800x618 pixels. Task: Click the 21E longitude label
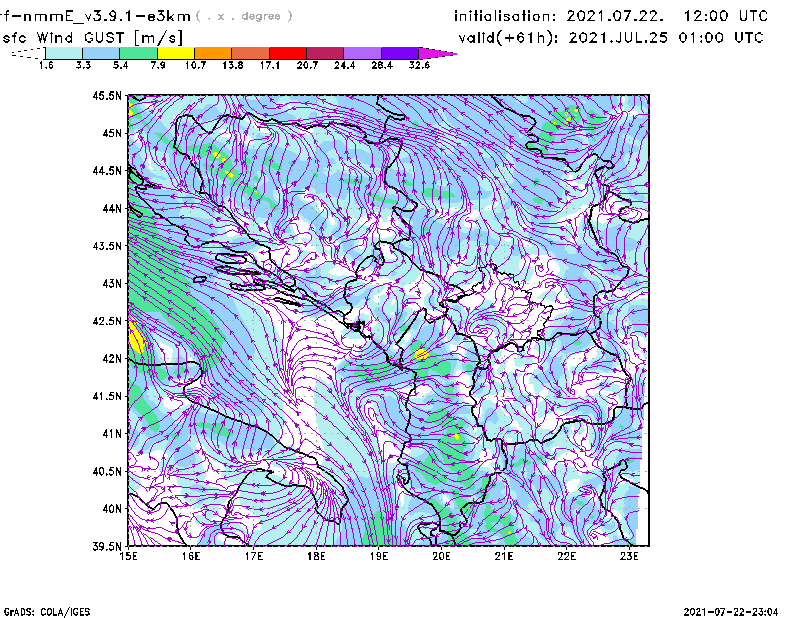(504, 556)
